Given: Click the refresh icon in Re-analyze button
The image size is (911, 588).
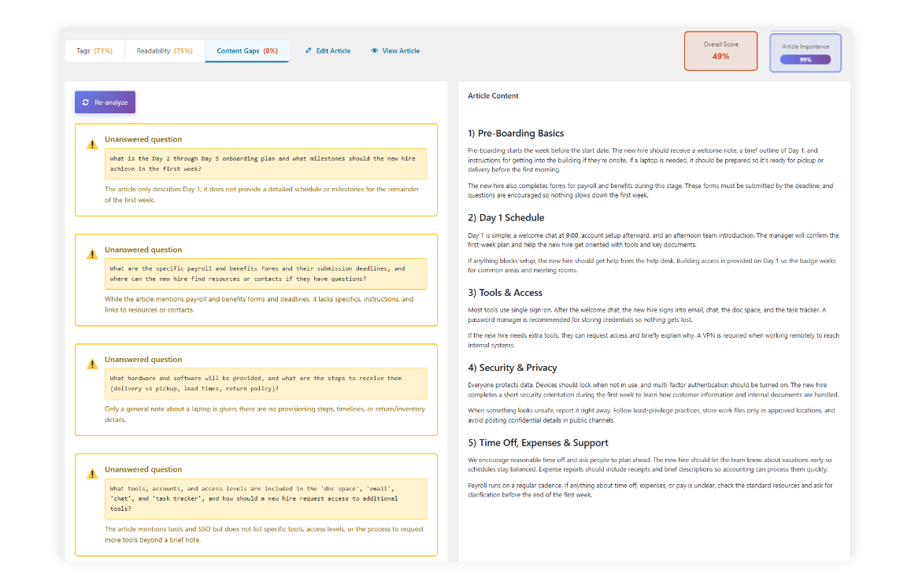Looking at the screenshot, I should tap(86, 102).
